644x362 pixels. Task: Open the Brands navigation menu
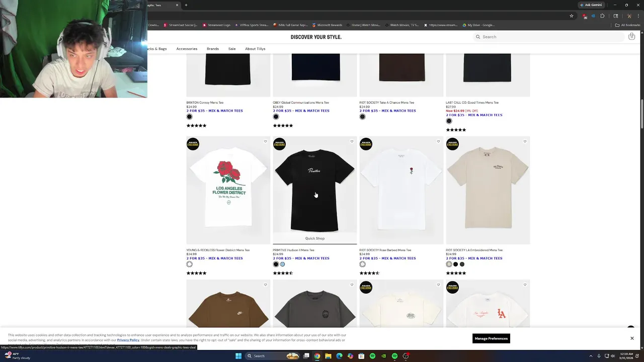(213, 49)
